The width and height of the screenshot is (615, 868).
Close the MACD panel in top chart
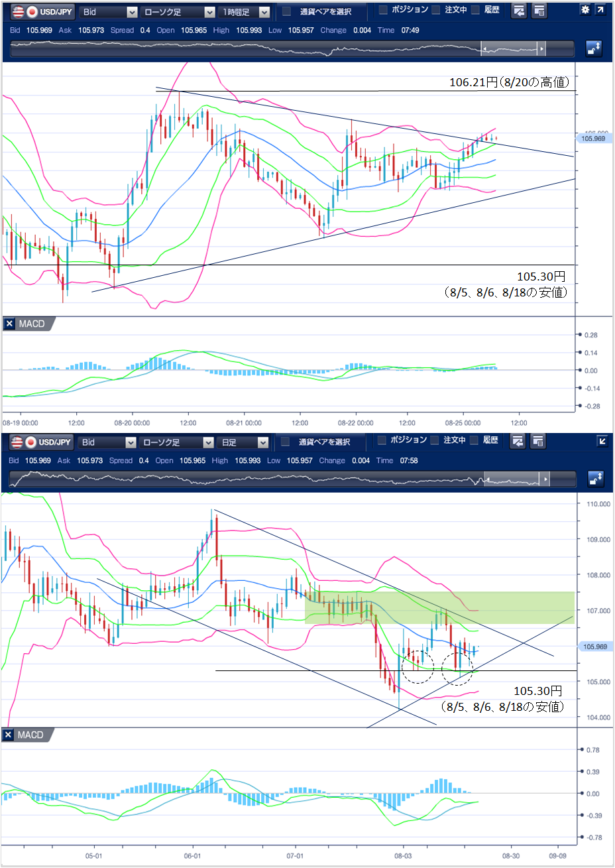[x=9, y=324]
